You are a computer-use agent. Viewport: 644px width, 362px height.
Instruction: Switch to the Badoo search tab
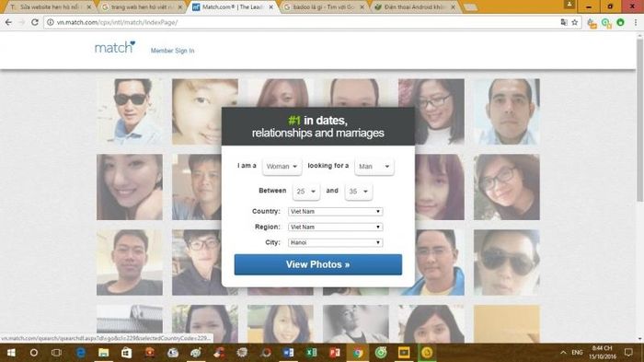[324, 7]
